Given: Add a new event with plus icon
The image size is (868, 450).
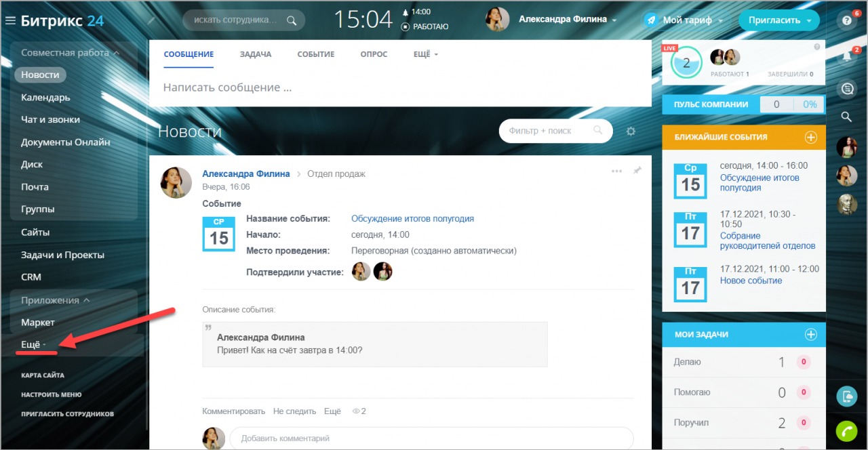Looking at the screenshot, I should [x=810, y=137].
